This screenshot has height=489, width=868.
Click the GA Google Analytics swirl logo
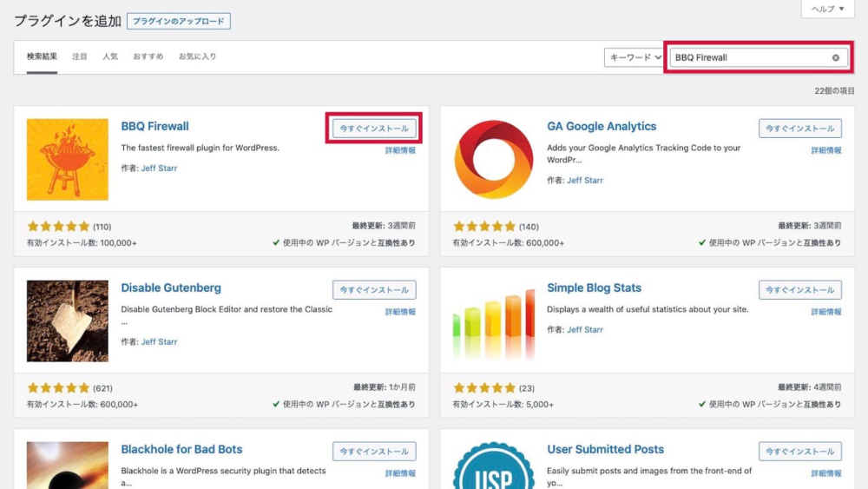(493, 160)
